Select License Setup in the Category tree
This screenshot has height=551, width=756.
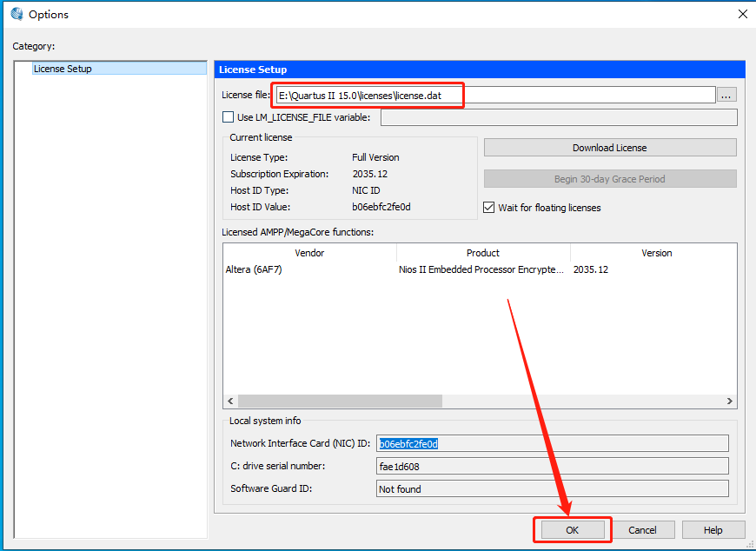tap(120, 69)
